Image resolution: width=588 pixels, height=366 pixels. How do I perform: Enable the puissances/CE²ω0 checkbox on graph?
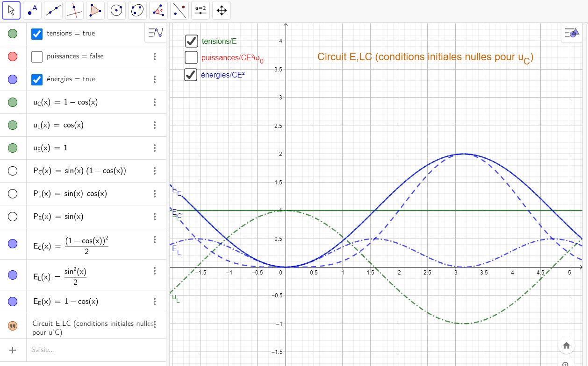pyautogui.click(x=191, y=57)
